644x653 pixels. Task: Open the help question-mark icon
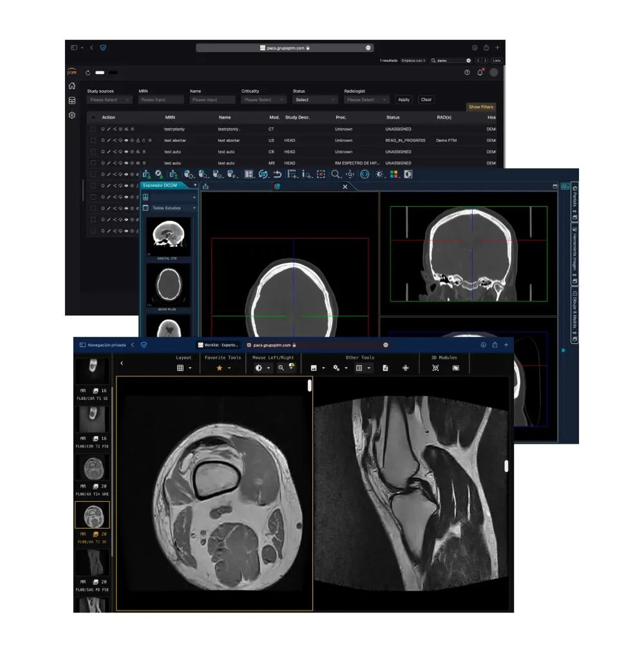tap(467, 73)
